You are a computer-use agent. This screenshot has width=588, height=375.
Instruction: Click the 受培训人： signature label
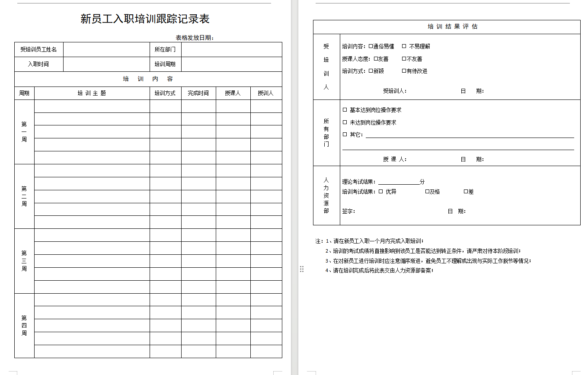coord(395,91)
